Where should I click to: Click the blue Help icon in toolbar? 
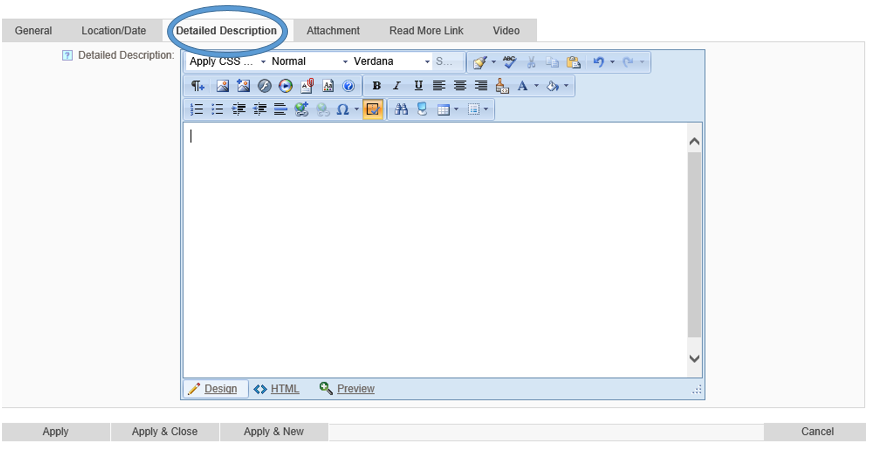[x=348, y=85]
